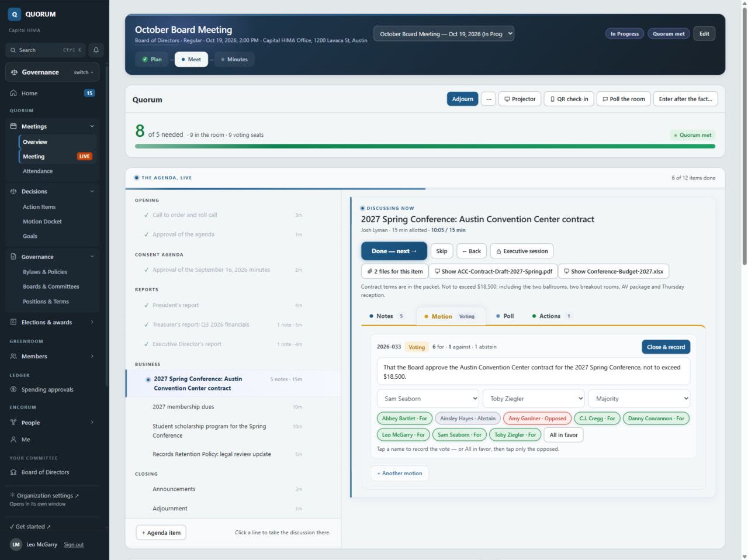This screenshot has width=748, height=560.
Task: Click the Projector screen icon
Action: (x=507, y=99)
